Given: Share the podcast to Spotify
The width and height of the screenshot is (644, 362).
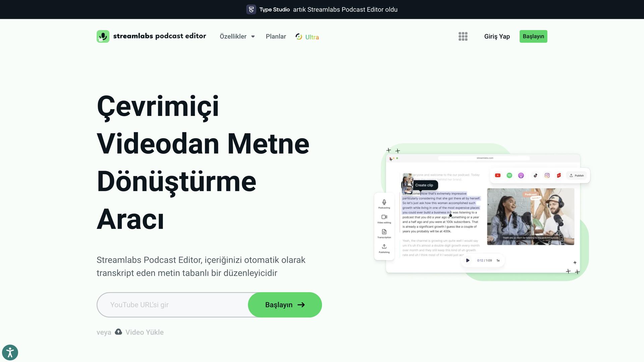Looking at the screenshot, I should (509, 175).
